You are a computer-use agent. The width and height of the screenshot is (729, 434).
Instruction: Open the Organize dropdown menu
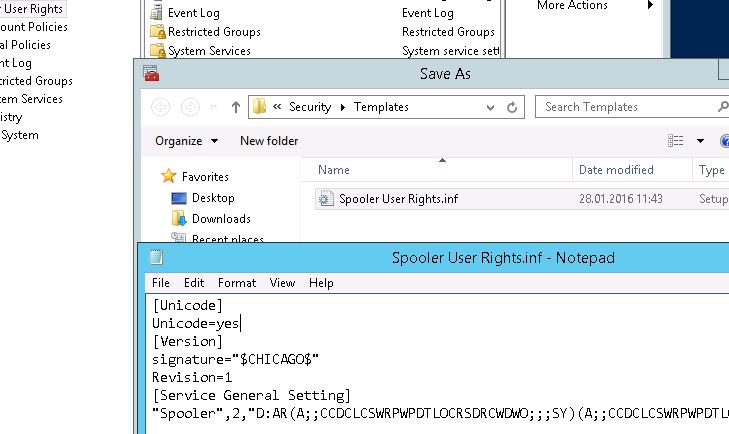click(x=186, y=141)
